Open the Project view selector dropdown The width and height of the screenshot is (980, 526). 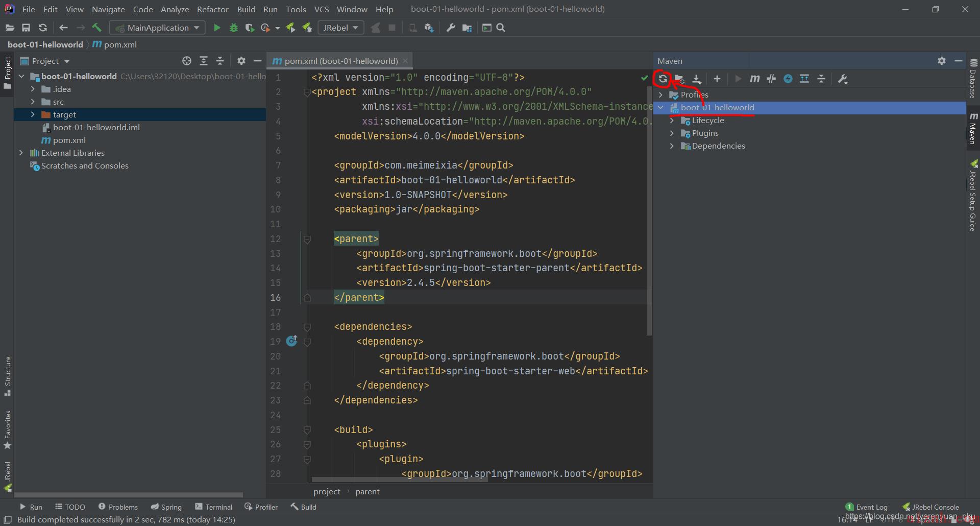[45, 61]
